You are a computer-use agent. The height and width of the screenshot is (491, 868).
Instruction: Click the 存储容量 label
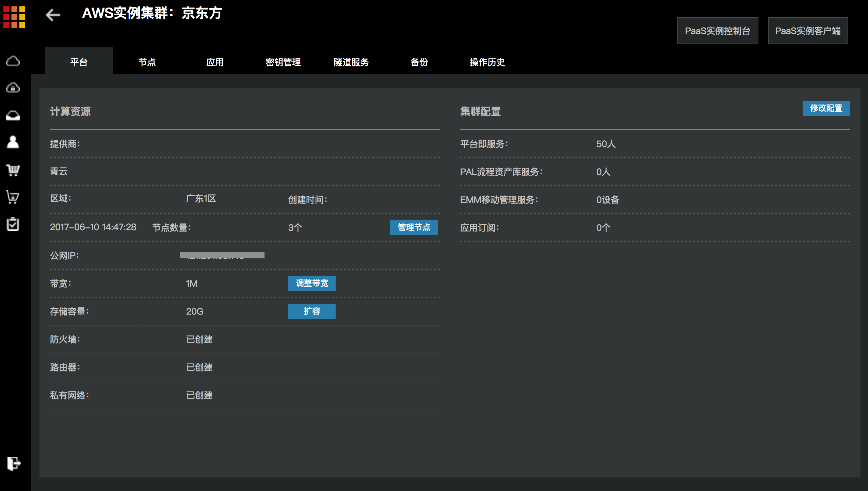[x=69, y=312]
